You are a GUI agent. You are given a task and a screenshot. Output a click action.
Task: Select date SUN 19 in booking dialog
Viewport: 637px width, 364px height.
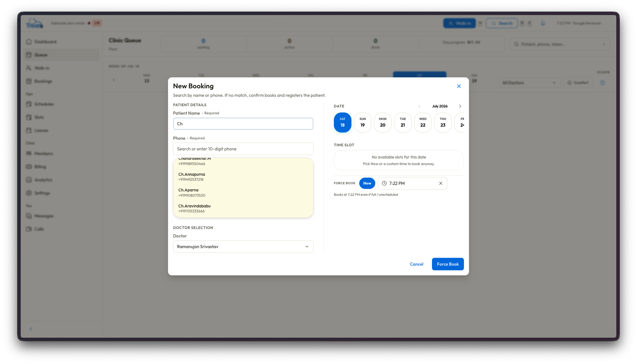(x=363, y=122)
